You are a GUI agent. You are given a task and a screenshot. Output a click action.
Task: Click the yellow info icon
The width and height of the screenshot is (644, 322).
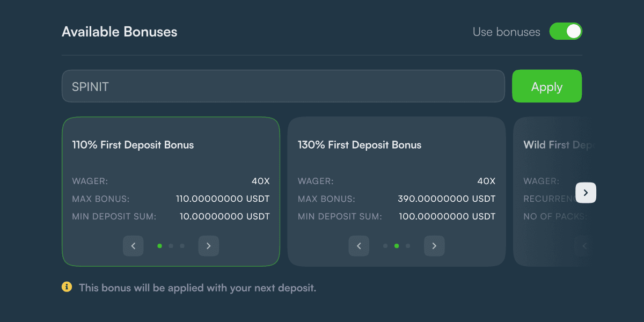click(67, 287)
